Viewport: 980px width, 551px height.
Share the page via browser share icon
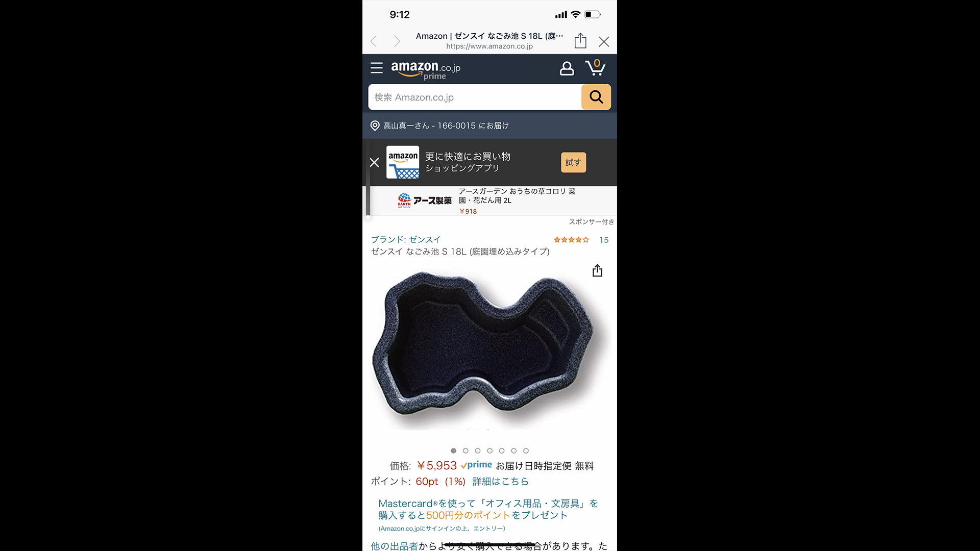pos(580,41)
